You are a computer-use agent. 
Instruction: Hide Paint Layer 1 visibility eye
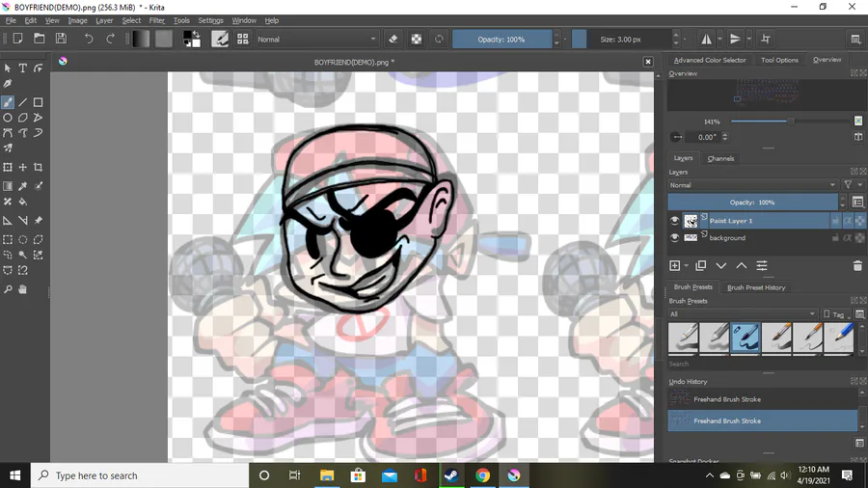[x=674, y=221]
